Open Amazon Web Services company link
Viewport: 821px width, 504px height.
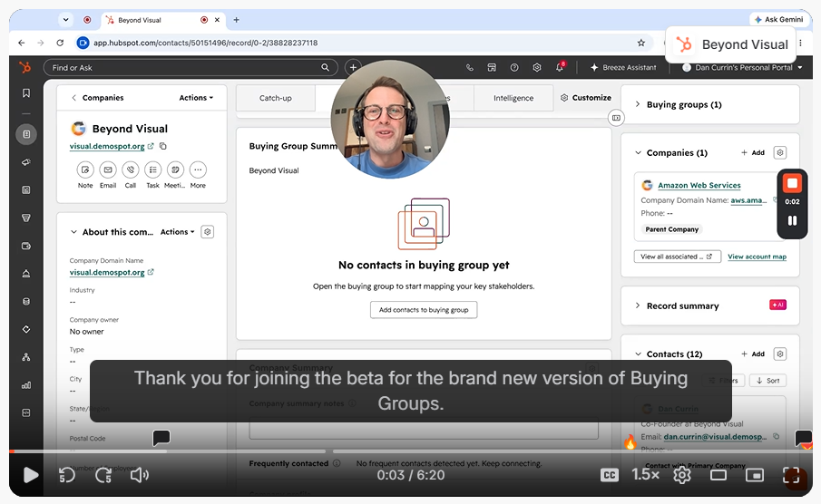coord(699,185)
